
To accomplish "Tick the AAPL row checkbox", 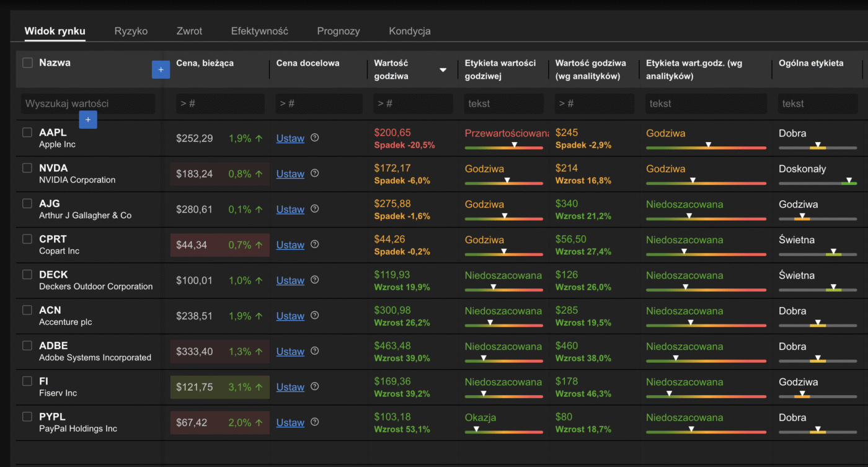I will tap(27, 132).
